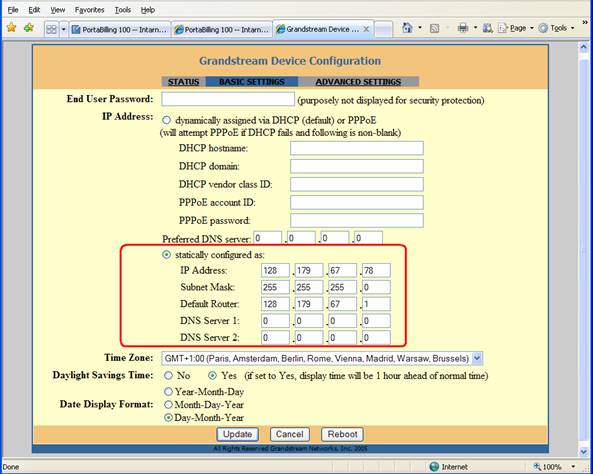
Task: Click the RSS feeds icon
Action: point(435,28)
